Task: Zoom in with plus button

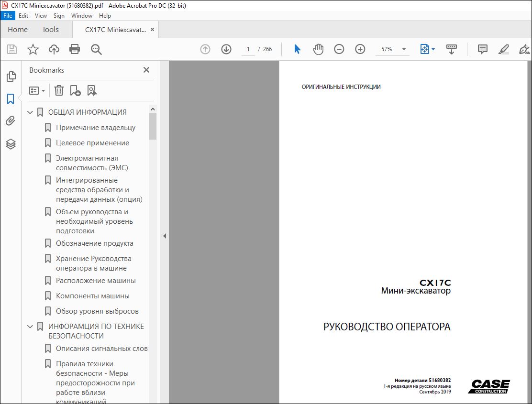Action: [x=360, y=49]
